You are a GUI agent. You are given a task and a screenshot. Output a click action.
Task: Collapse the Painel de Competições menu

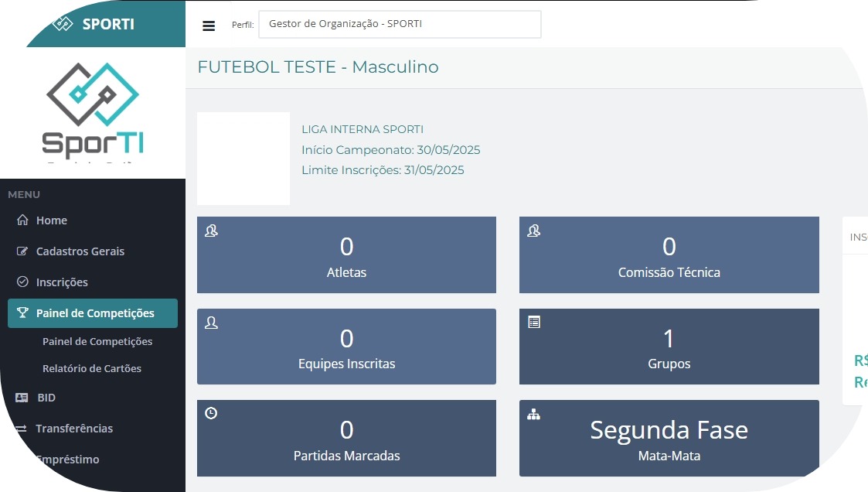[94, 313]
